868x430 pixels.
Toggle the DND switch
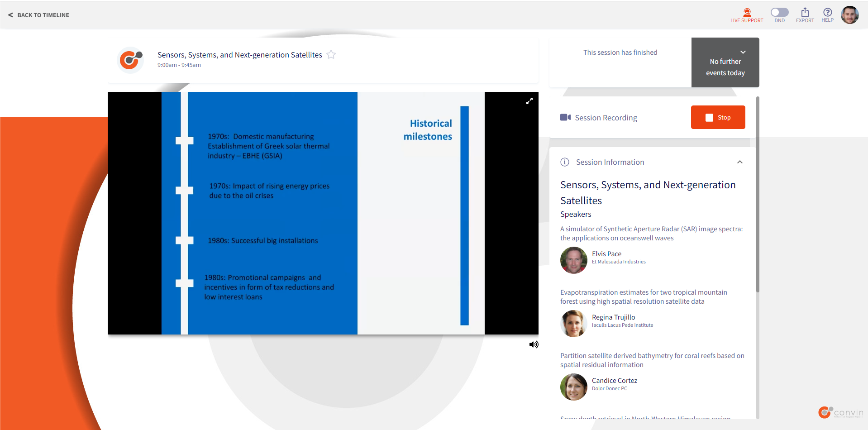779,13
